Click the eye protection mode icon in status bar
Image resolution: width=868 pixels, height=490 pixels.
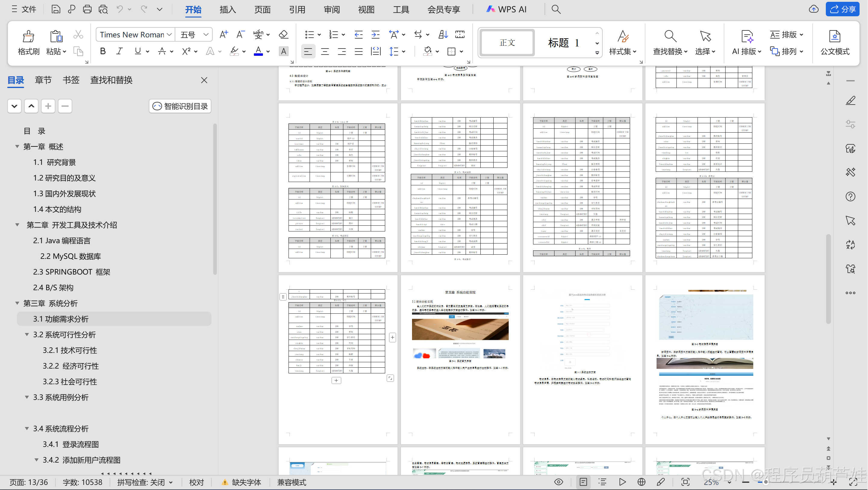point(558,482)
